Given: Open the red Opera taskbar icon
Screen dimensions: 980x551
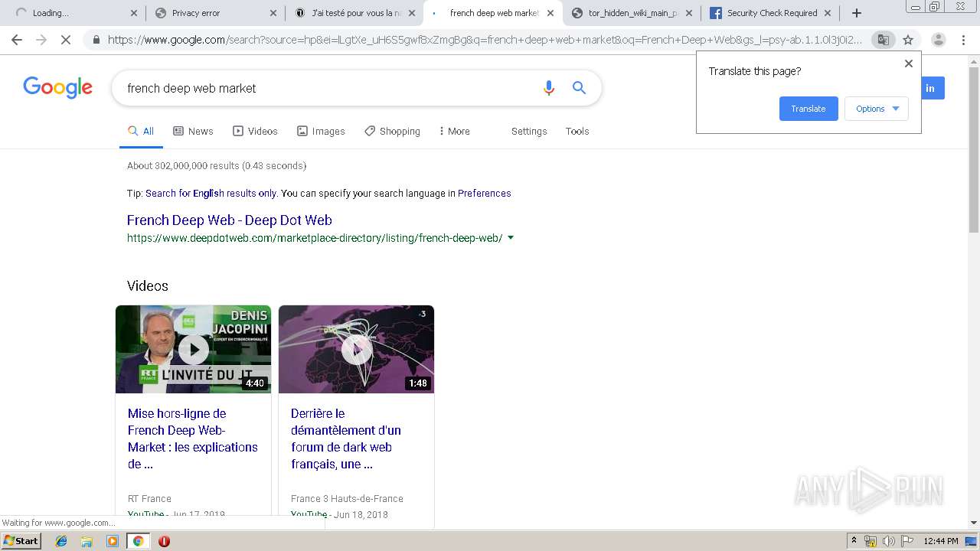Looking at the screenshot, I should [x=164, y=541].
